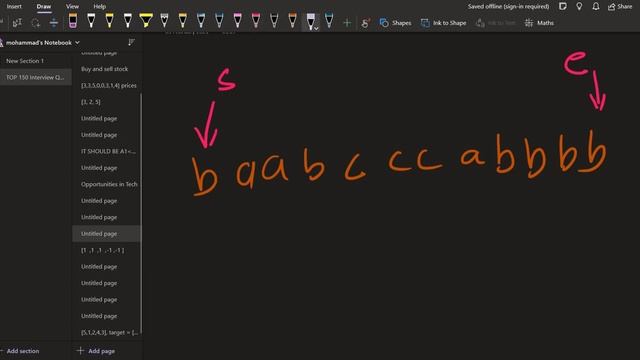Image resolution: width=640 pixels, height=360 pixels.
Task: Open the Insert tab
Action: (14, 7)
